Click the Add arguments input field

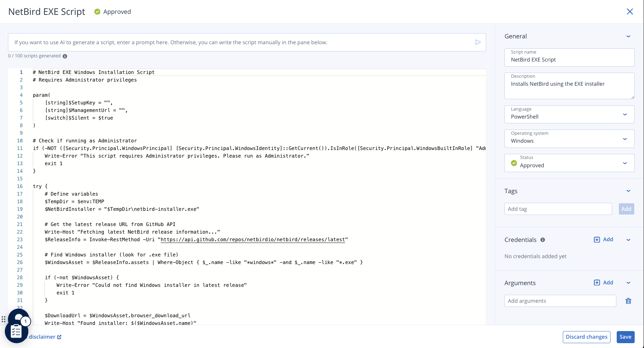click(x=560, y=301)
